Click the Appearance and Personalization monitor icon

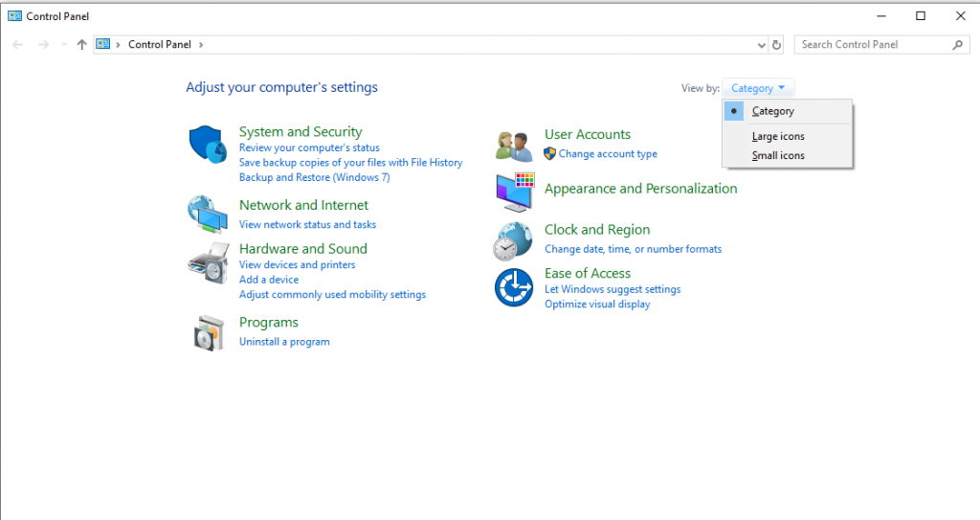515,192
